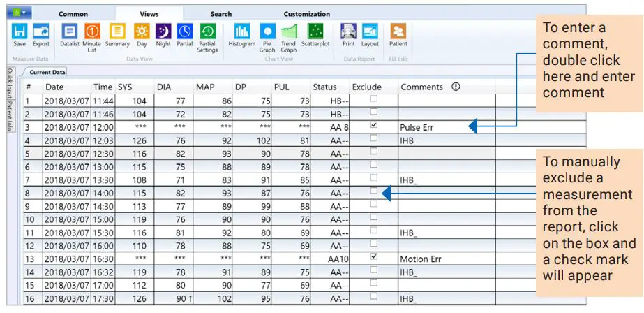Select the time cell 16:32
644x313 pixels.
tap(103, 272)
